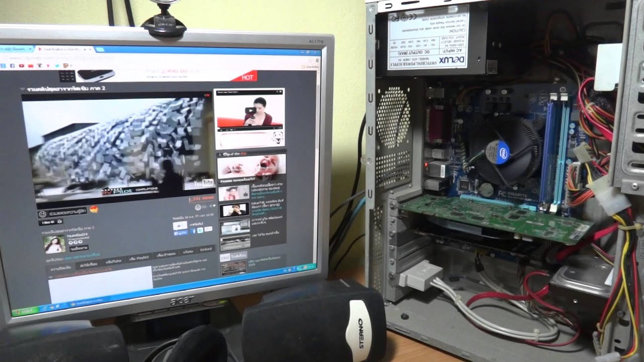Play the sidebar YouTube ad video
The width and height of the screenshot is (644, 362).
click(250, 110)
